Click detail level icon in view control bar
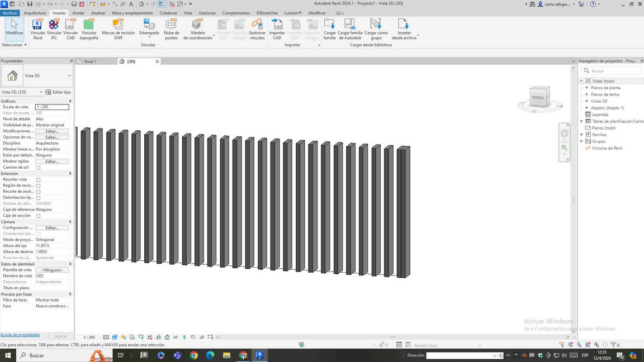644x362 pixels. point(106,337)
